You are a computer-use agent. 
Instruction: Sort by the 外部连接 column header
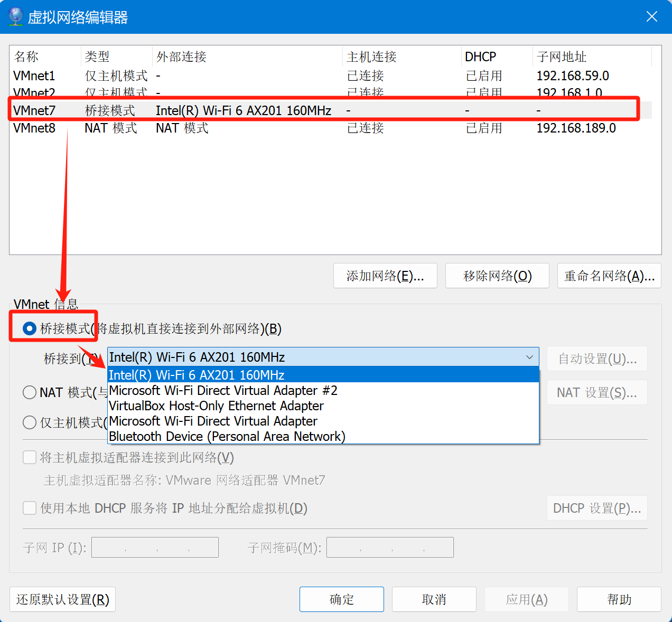[248, 56]
